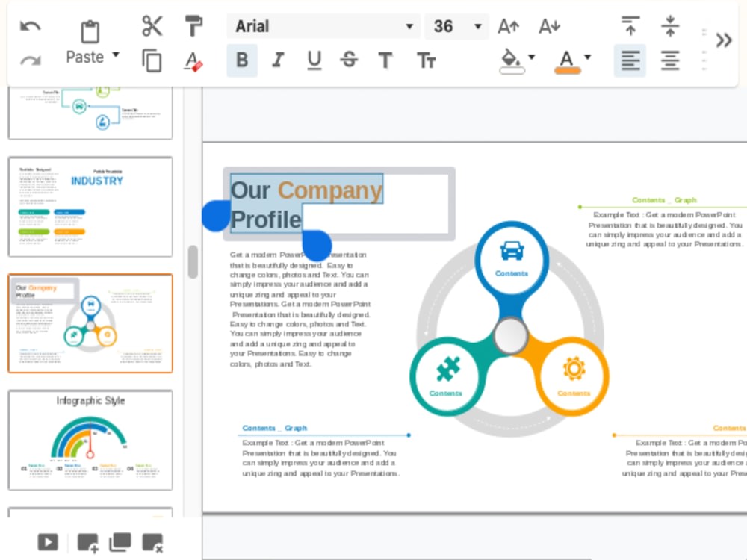This screenshot has width=747, height=560.
Task: Click the Clear formatting icon
Action: tap(193, 61)
